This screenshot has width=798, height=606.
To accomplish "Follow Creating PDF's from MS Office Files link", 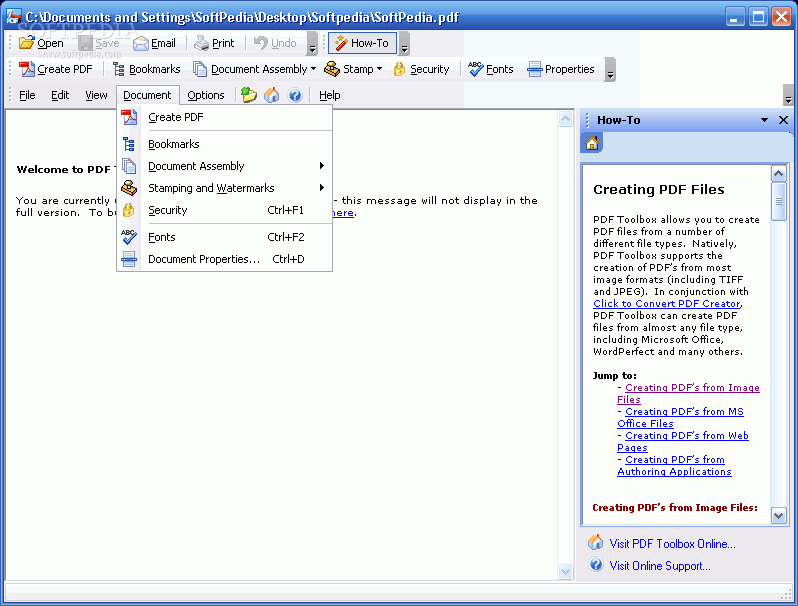I will pyautogui.click(x=680, y=418).
